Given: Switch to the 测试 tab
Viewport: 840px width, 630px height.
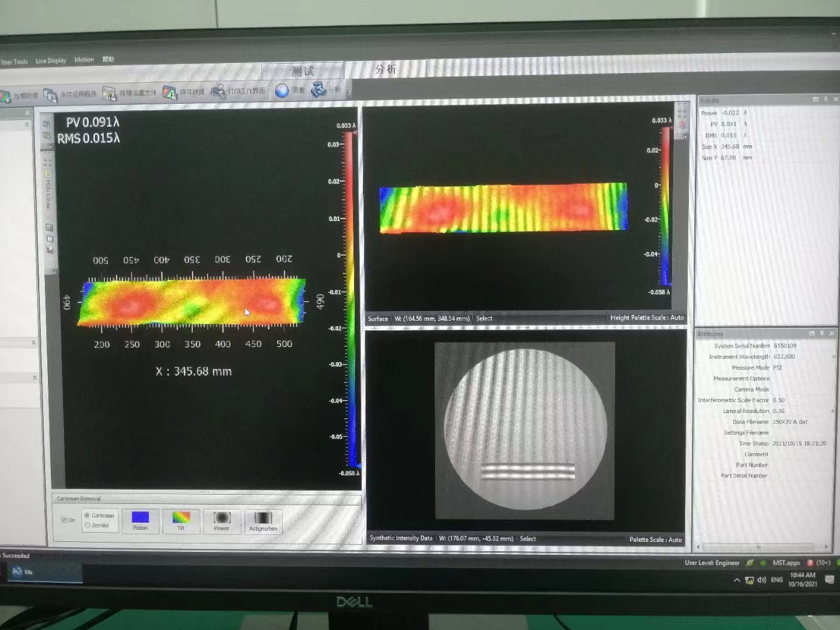Looking at the screenshot, I should (303, 71).
